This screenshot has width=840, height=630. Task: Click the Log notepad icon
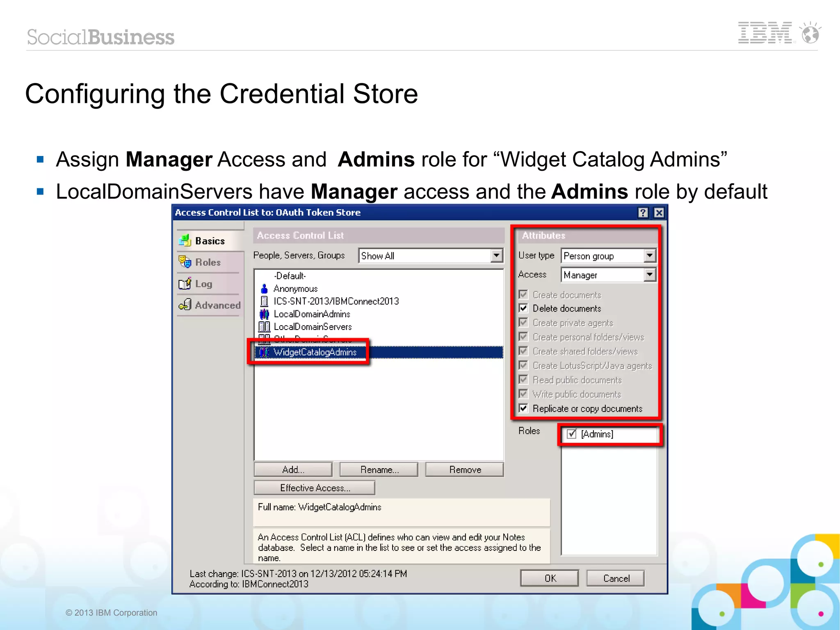[185, 283]
